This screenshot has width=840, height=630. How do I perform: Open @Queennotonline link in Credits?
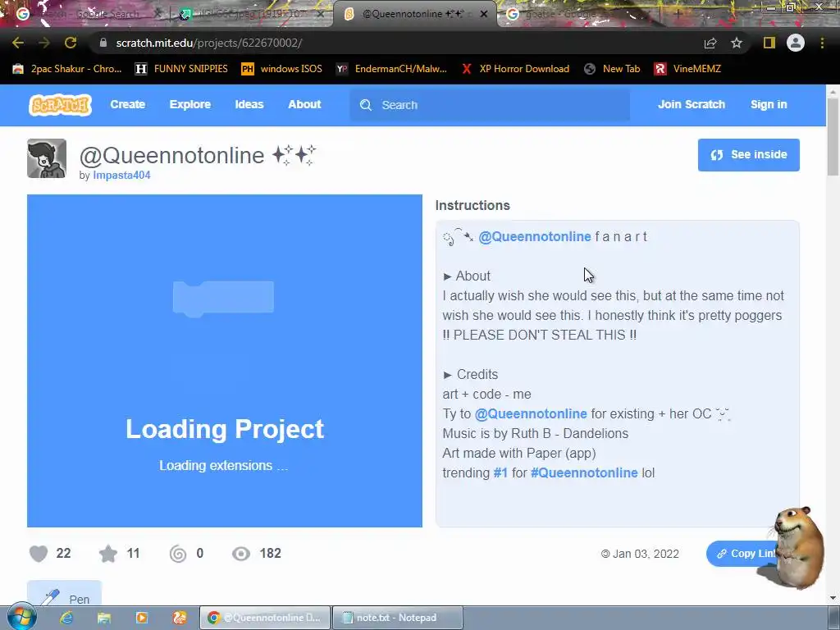tap(531, 413)
